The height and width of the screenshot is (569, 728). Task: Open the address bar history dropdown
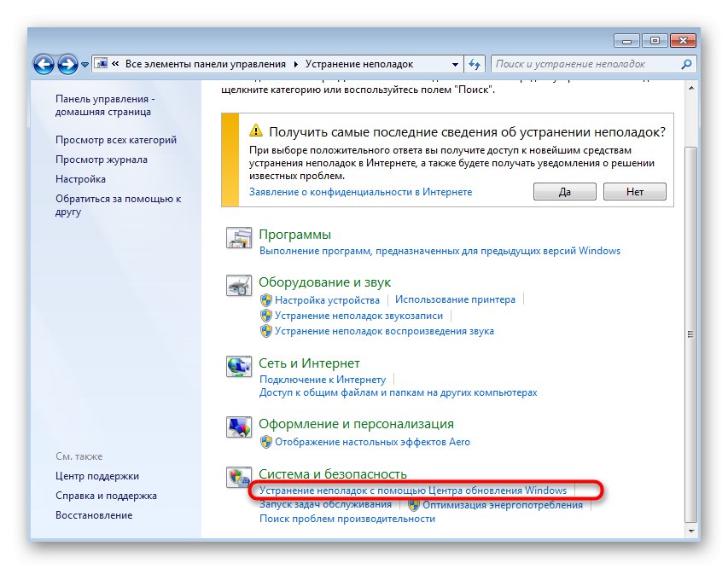coord(455,65)
